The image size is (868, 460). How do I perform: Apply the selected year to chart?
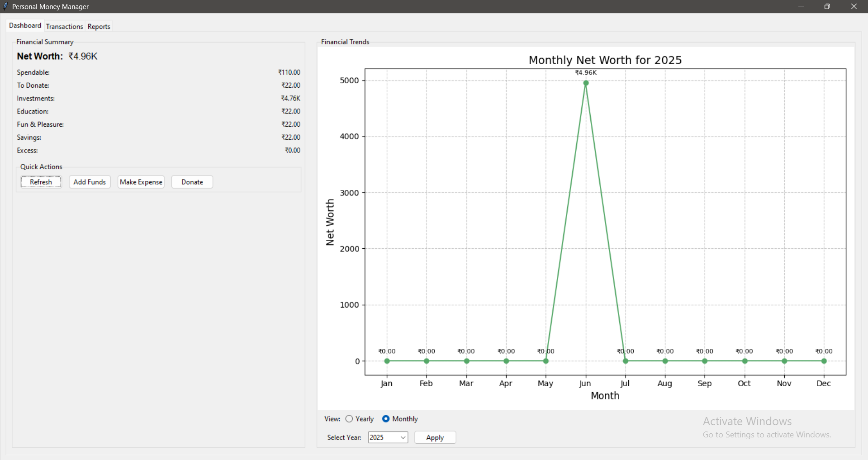[x=435, y=437]
